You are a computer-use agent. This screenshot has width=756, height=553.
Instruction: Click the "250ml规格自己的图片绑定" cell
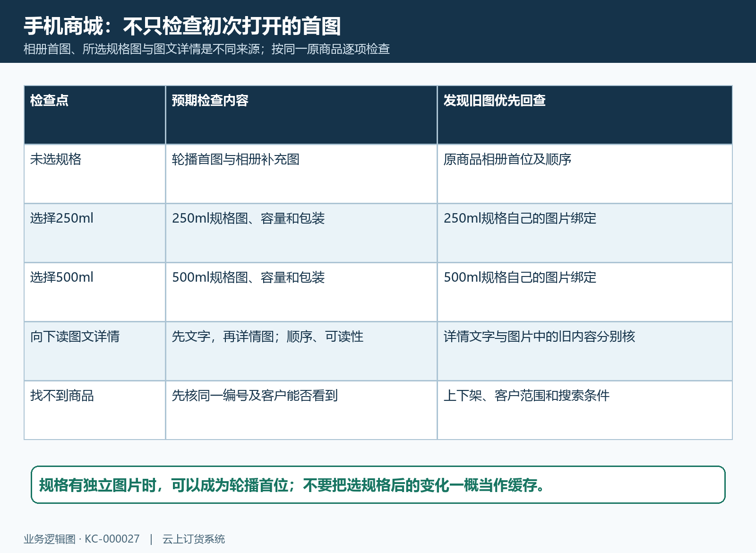pyautogui.click(x=584, y=233)
